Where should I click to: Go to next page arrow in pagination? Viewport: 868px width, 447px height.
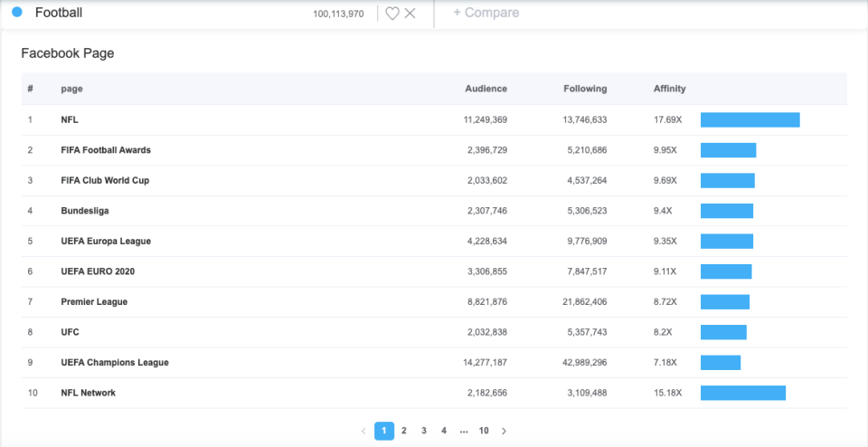click(504, 431)
